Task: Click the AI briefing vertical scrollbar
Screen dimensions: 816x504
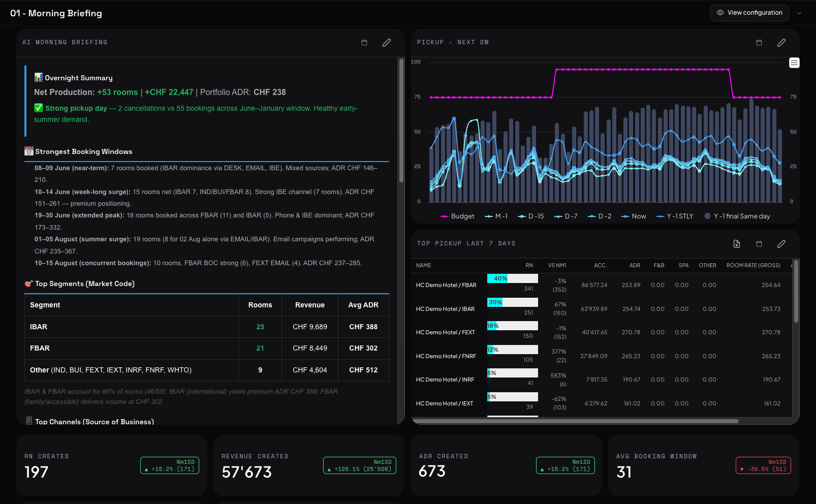Action: [401, 121]
